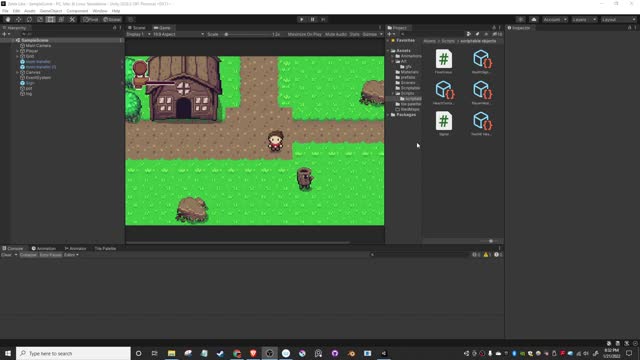Open the Gizmos dropdown
Image resolution: width=640 pixels, height=360 pixels.
click(x=372, y=34)
